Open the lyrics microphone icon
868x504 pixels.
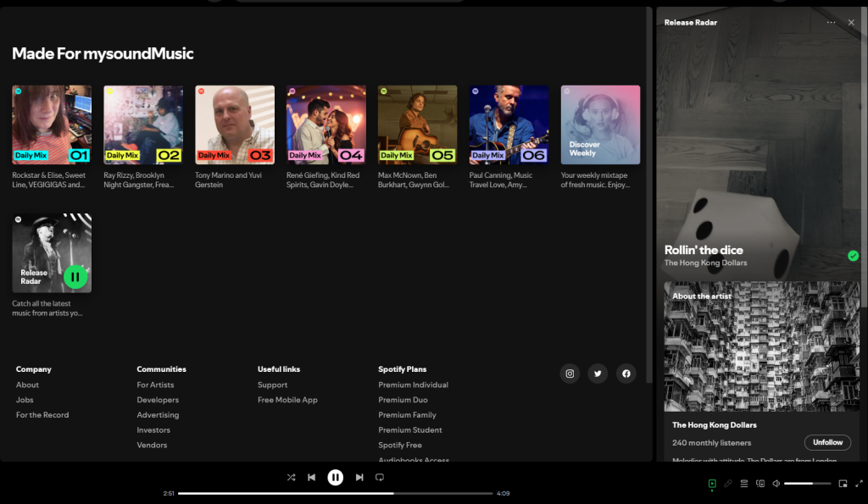tap(728, 484)
